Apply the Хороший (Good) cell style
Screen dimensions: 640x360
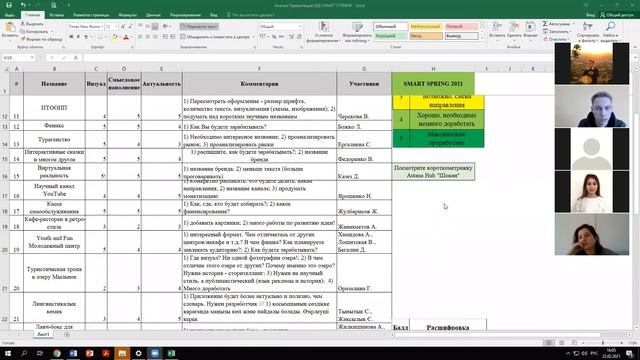(390, 36)
